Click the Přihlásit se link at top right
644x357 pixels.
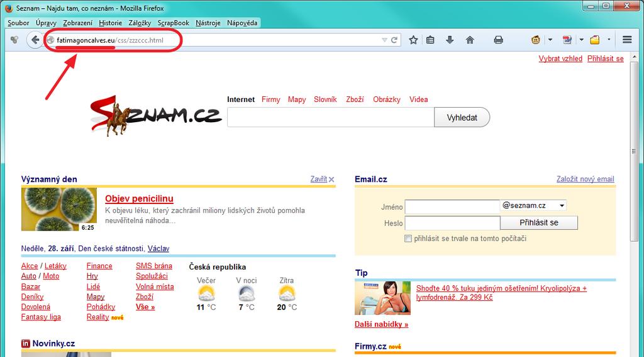pos(606,59)
